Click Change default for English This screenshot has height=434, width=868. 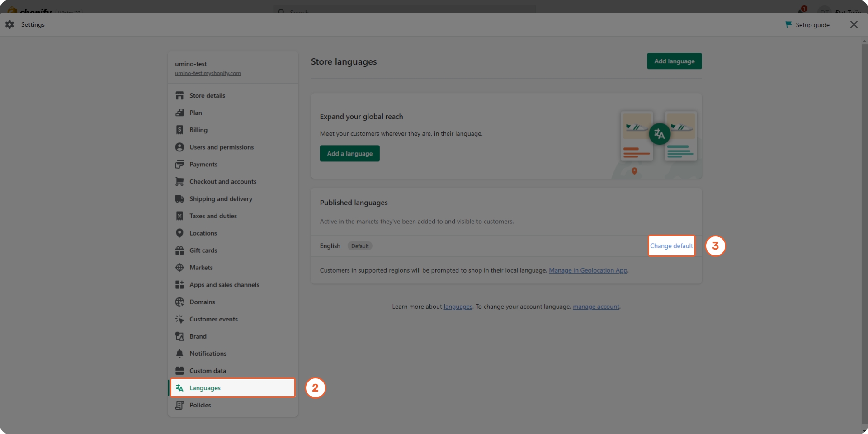click(x=671, y=246)
